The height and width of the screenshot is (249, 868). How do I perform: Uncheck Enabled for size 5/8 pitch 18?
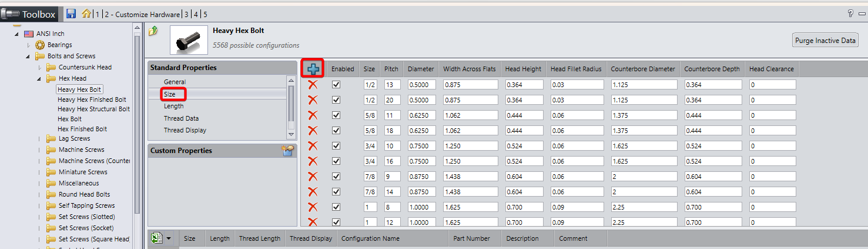[336, 131]
